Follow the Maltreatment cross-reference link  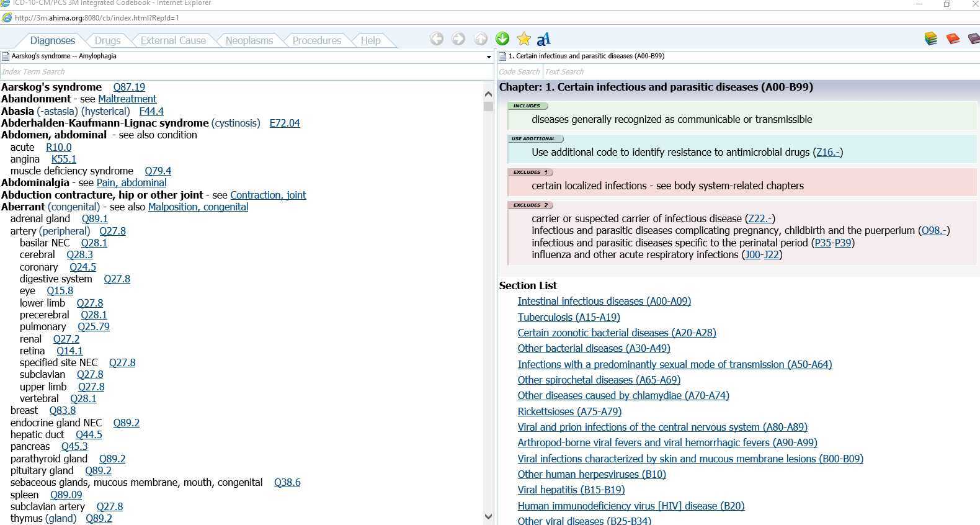(x=127, y=99)
